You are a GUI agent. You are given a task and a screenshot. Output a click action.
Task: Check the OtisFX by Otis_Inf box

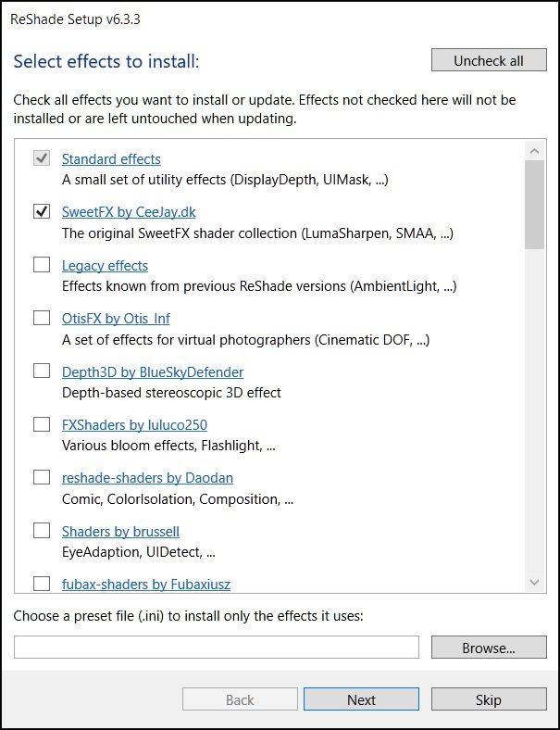click(x=42, y=319)
